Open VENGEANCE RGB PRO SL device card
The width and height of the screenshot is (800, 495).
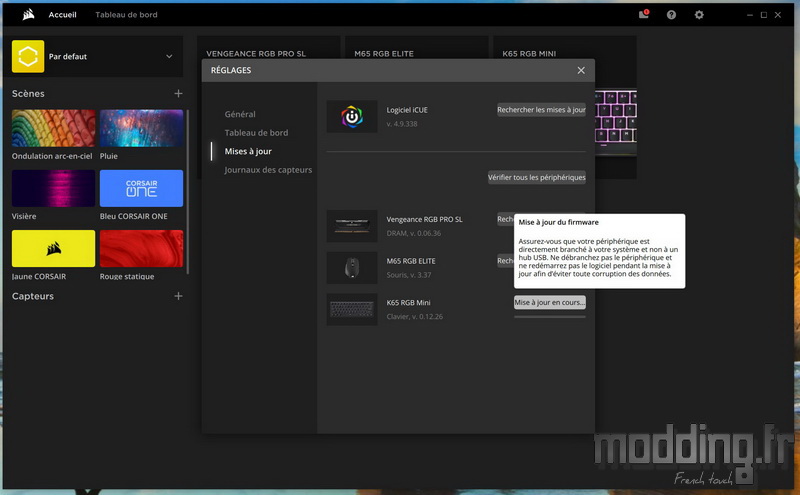[x=256, y=54]
